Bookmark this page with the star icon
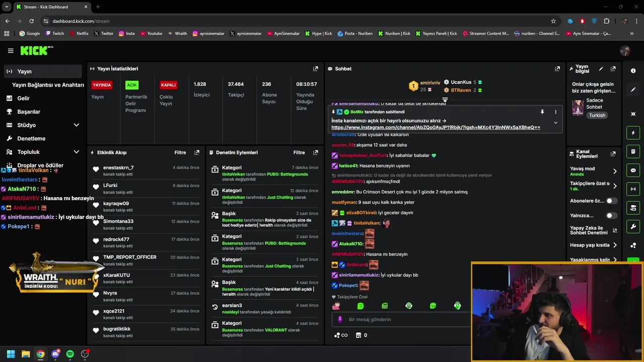The width and height of the screenshot is (644, 362). (x=553, y=21)
